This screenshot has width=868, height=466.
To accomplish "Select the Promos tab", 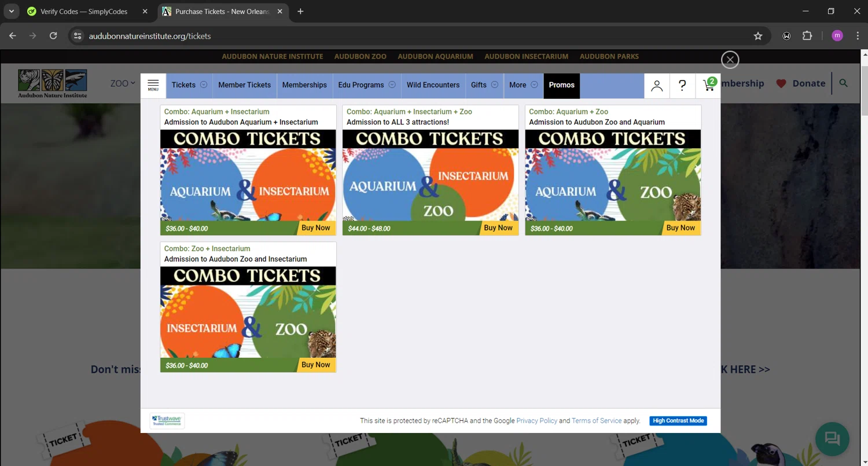I will (561, 85).
